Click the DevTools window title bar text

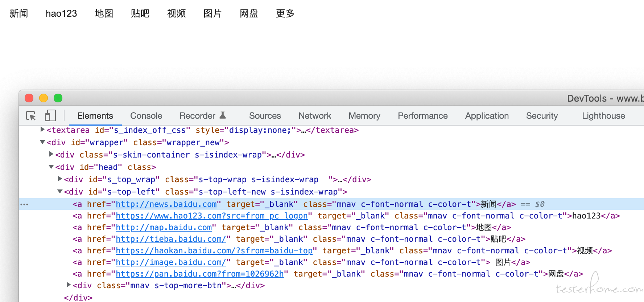tap(606, 98)
